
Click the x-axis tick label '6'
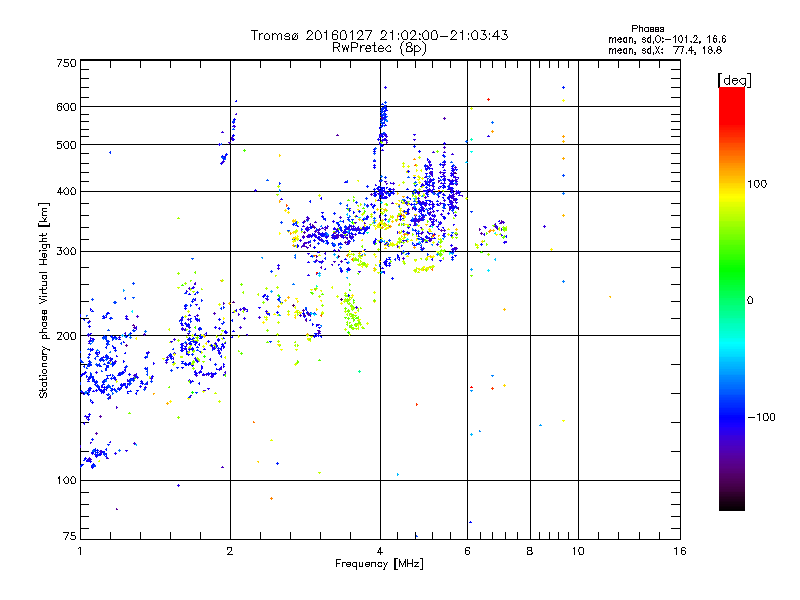tap(467, 551)
